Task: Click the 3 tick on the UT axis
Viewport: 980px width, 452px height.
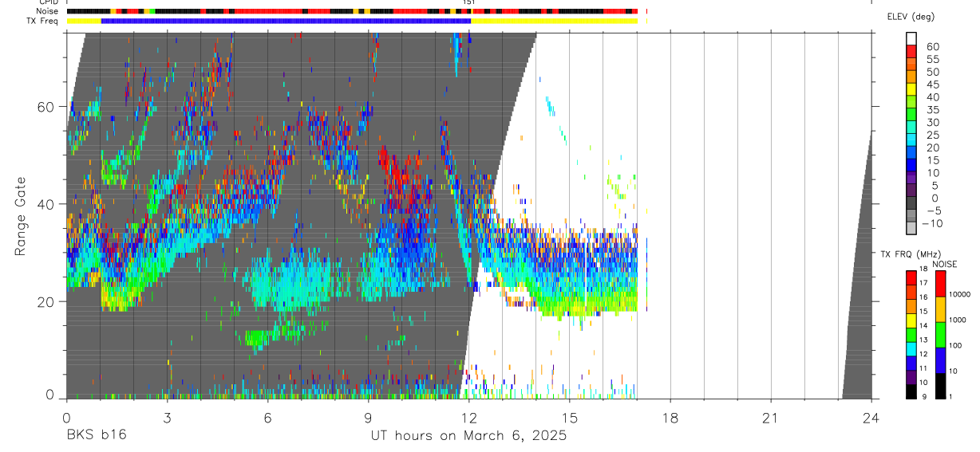Action: point(167,417)
